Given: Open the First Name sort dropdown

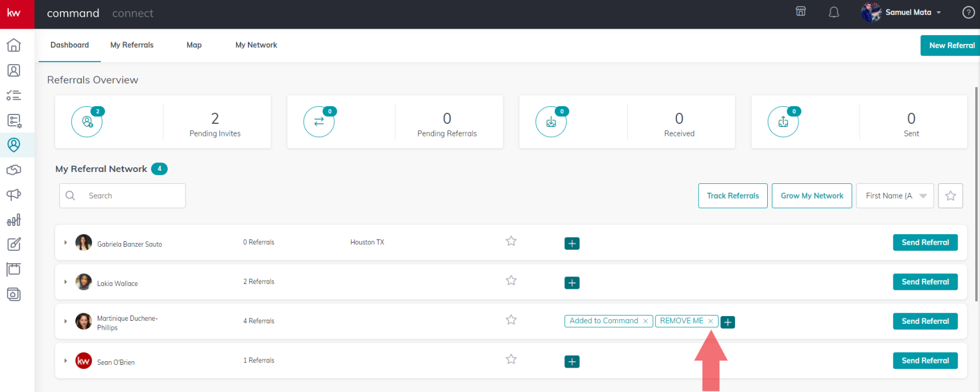Looking at the screenshot, I should coord(895,196).
